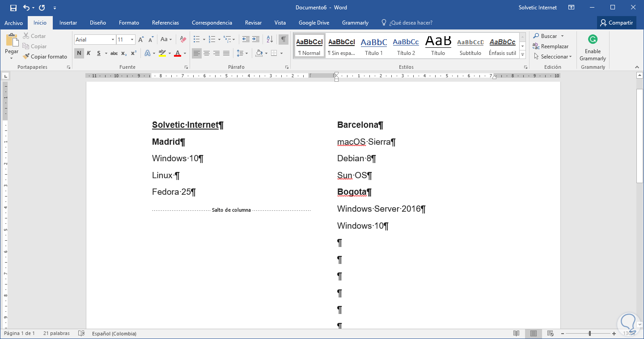The width and height of the screenshot is (644, 339).
Task: Undo the last action in the title bar
Action: [x=26, y=8]
